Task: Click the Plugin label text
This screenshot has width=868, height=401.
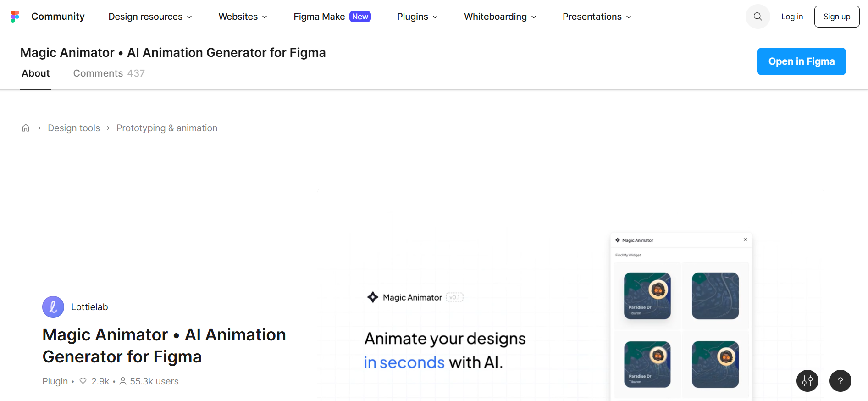Action: 55,381
